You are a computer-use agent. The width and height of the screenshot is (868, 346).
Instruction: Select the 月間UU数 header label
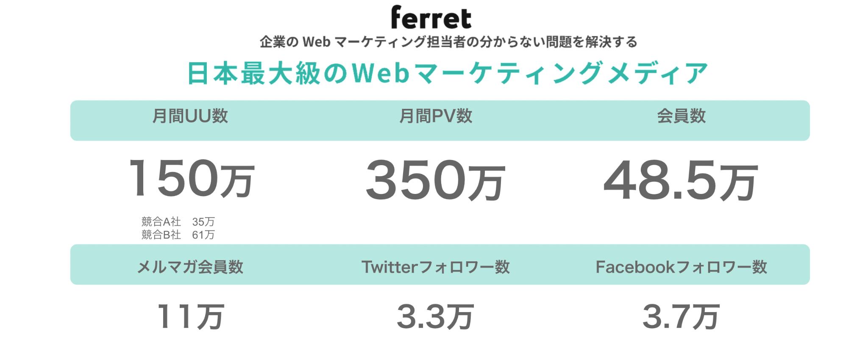(190, 116)
